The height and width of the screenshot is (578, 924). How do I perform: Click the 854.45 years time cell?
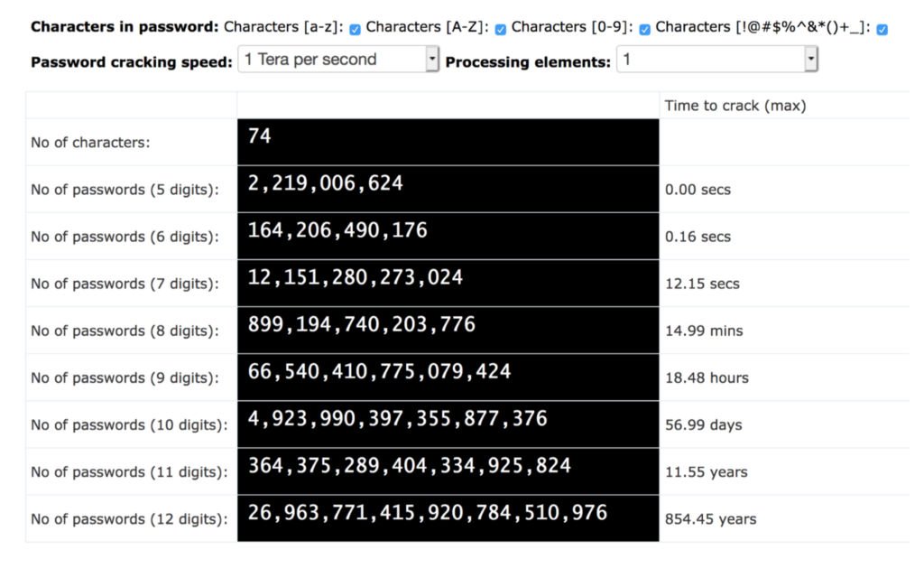tap(710, 519)
